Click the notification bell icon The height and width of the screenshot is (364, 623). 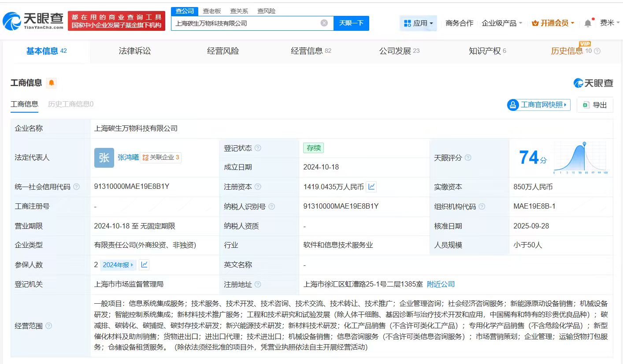click(x=588, y=23)
